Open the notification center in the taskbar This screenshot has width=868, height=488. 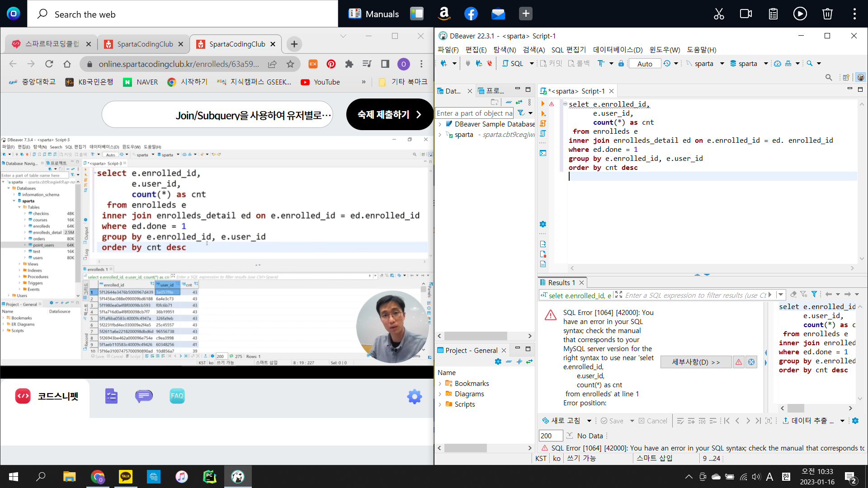tap(850, 477)
